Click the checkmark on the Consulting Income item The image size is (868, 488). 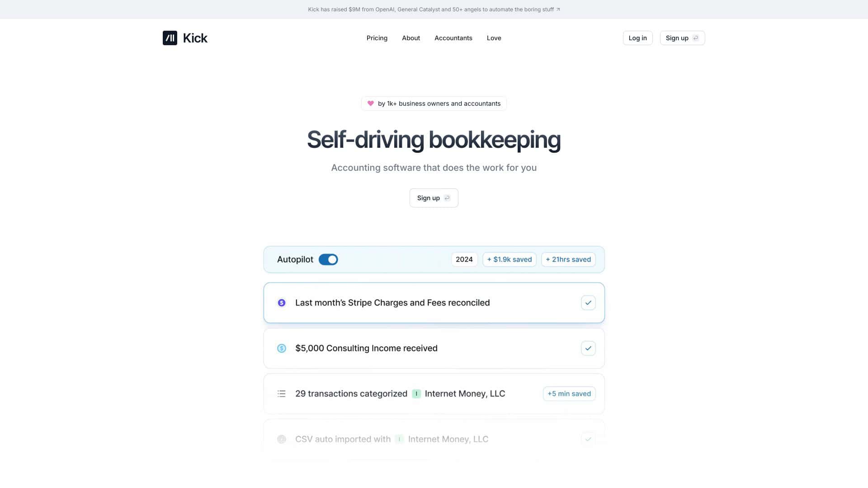[588, 348]
